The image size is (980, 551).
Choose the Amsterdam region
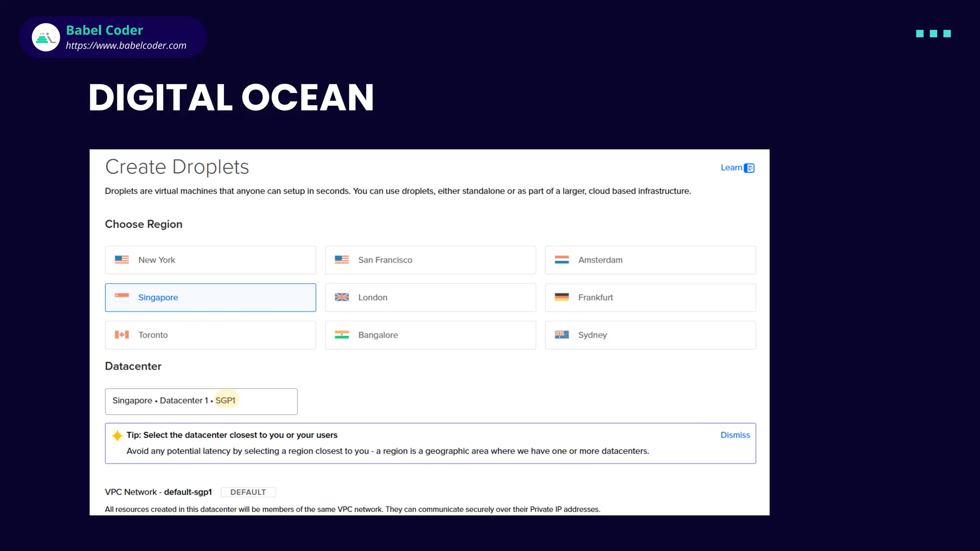(650, 260)
